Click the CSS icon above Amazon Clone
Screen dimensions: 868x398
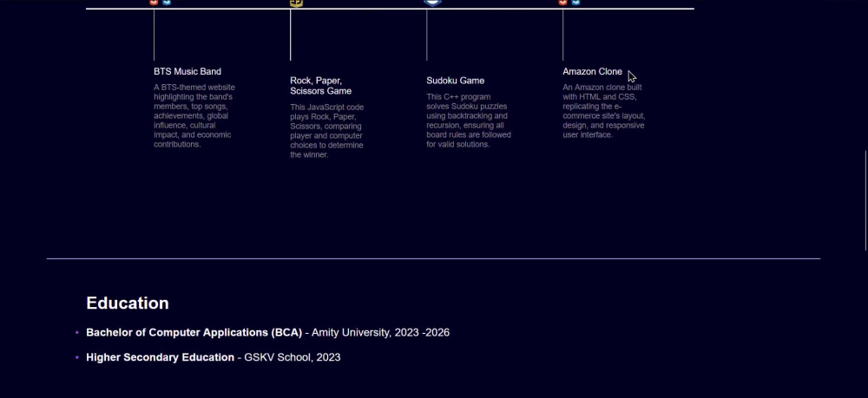[575, 3]
